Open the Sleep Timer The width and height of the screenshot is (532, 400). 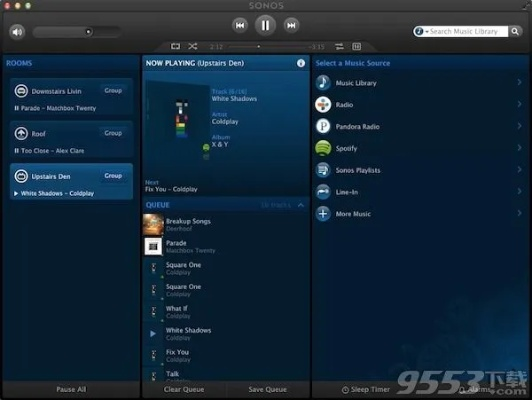(x=366, y=389)
